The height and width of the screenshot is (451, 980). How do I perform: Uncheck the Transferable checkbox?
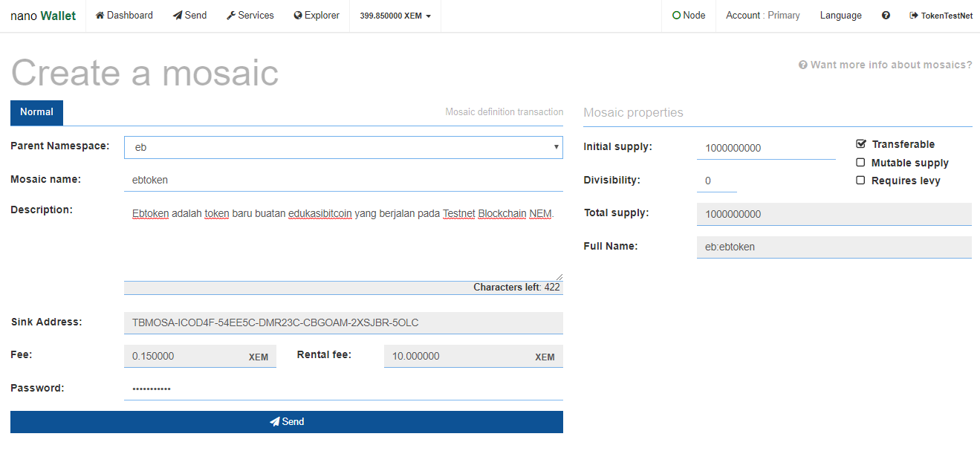click(861, 144)
